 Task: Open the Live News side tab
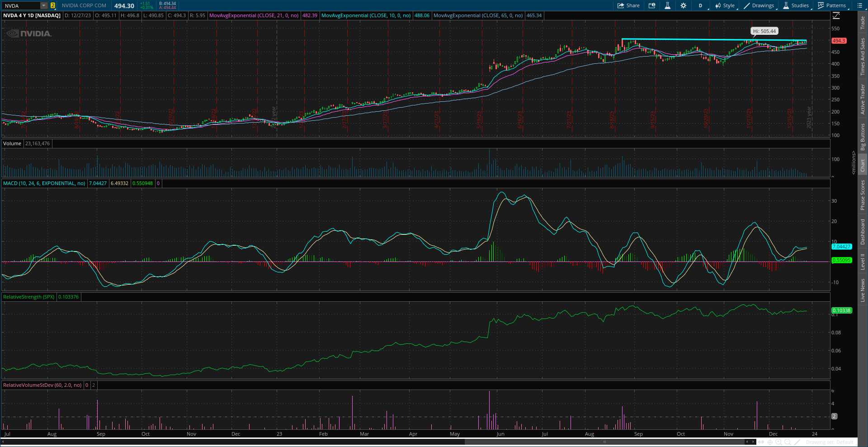(863, 290)
